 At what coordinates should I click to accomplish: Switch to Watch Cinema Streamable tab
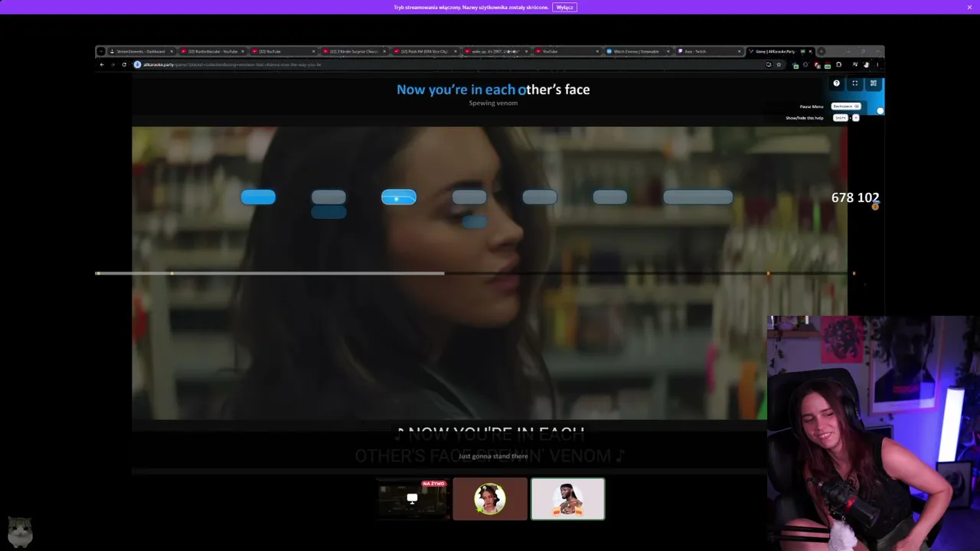tap(637, 51)
